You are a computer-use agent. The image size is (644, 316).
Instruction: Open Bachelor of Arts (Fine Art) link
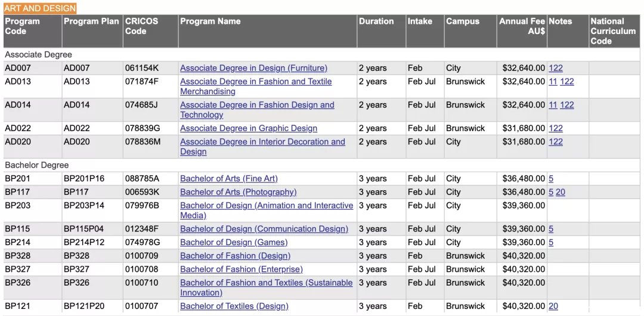coord(229,179)
